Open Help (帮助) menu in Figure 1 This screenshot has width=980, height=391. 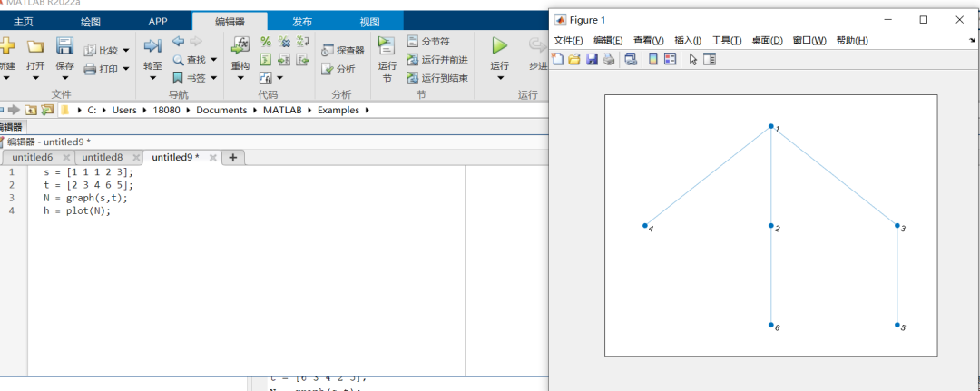click(852, 41)
